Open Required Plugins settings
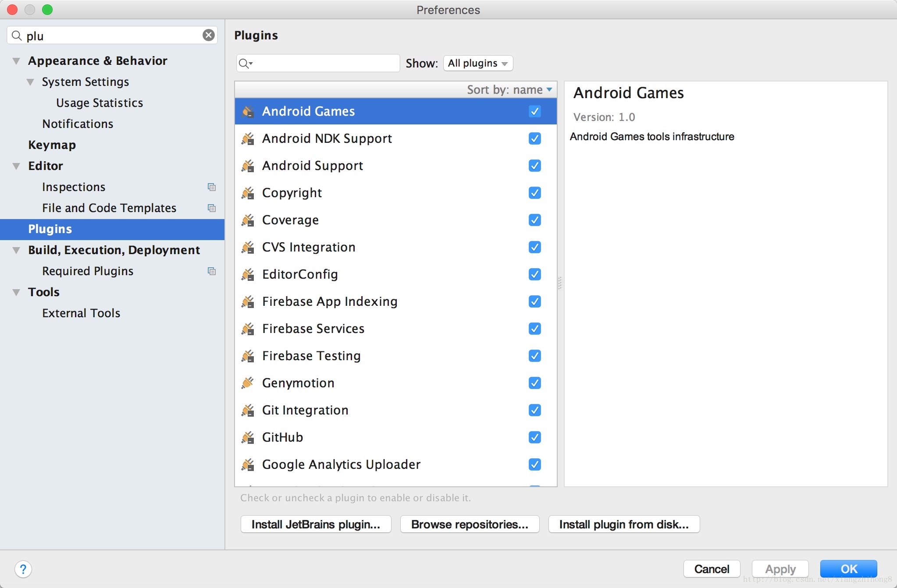The height and width of the screenshot is (588, 897). [x=88, y=271]
